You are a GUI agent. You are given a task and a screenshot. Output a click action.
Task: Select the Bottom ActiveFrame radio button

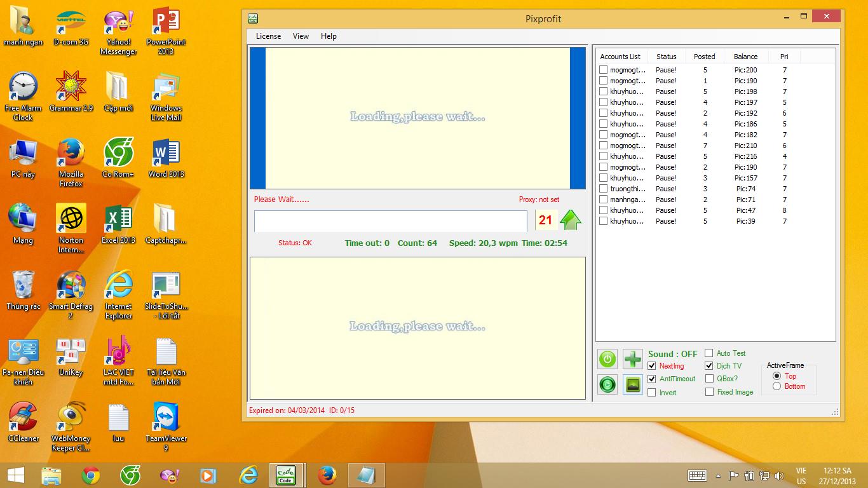pos(776,386)
